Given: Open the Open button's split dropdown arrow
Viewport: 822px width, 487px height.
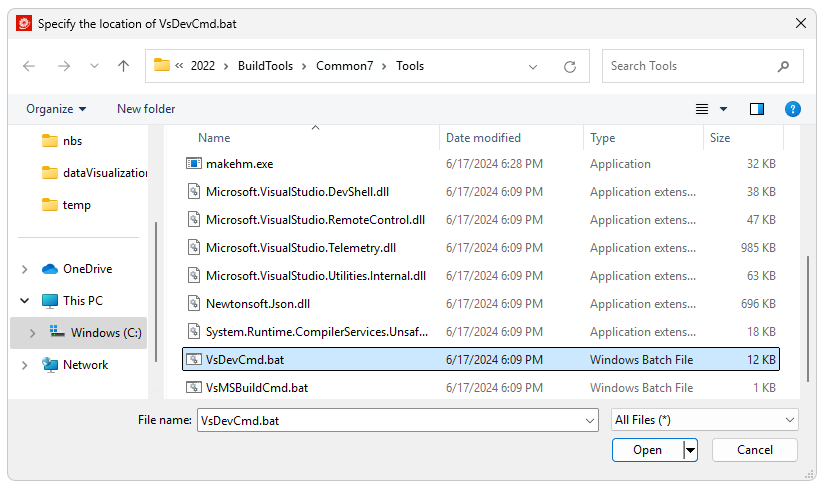Looking at the screenshot, I should pos(691,450).
